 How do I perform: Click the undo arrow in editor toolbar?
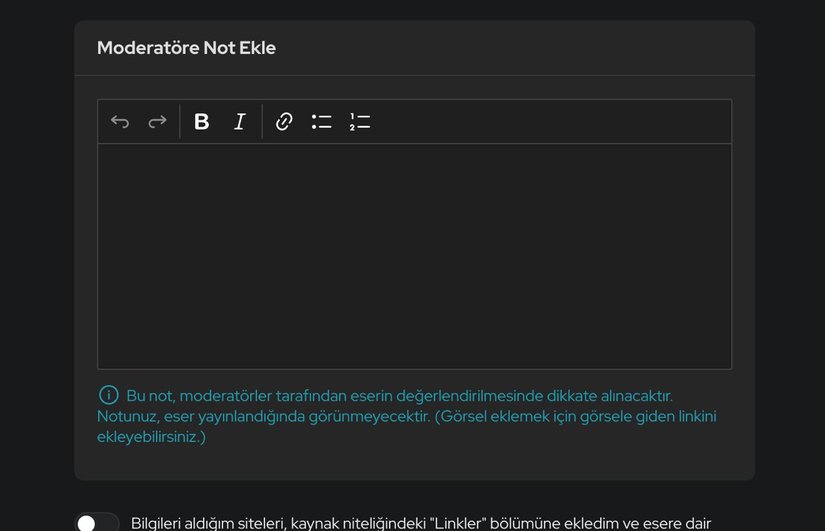coord(120,122)
